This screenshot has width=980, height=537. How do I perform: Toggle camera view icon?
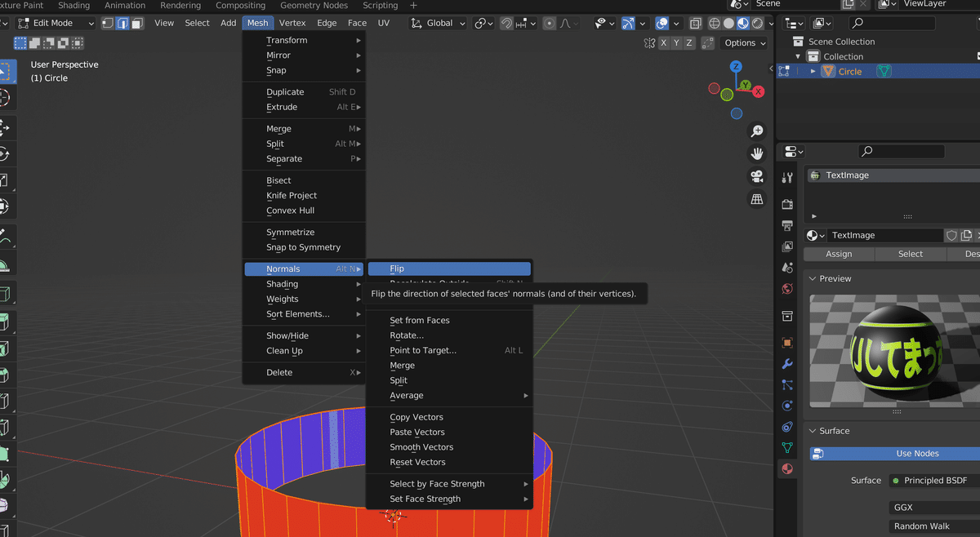coord(757,176)
